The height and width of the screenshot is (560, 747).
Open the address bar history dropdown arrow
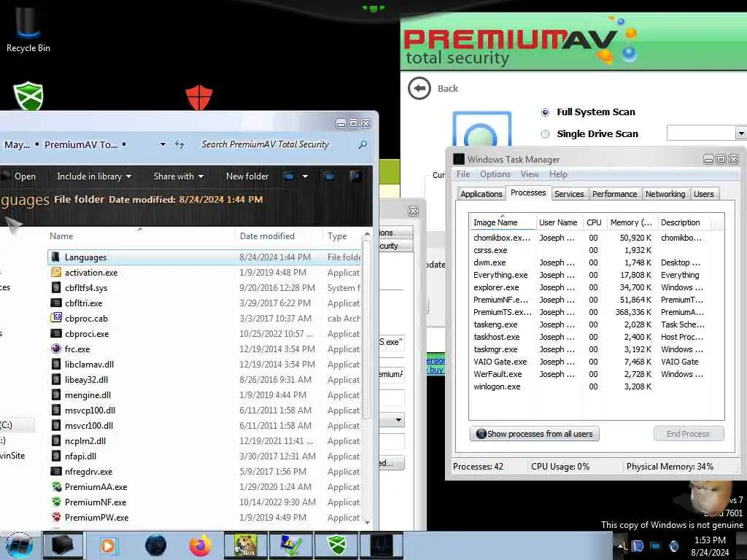point(163,144)
